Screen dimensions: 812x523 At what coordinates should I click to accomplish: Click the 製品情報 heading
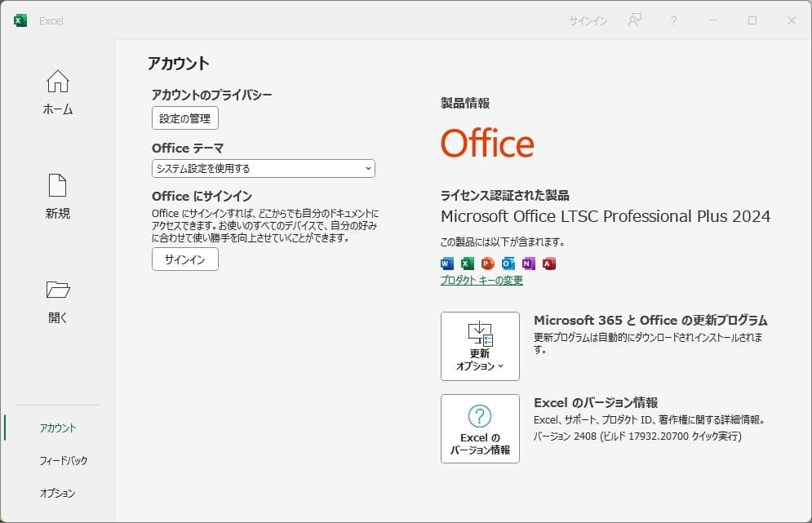[x=465, y=103]
